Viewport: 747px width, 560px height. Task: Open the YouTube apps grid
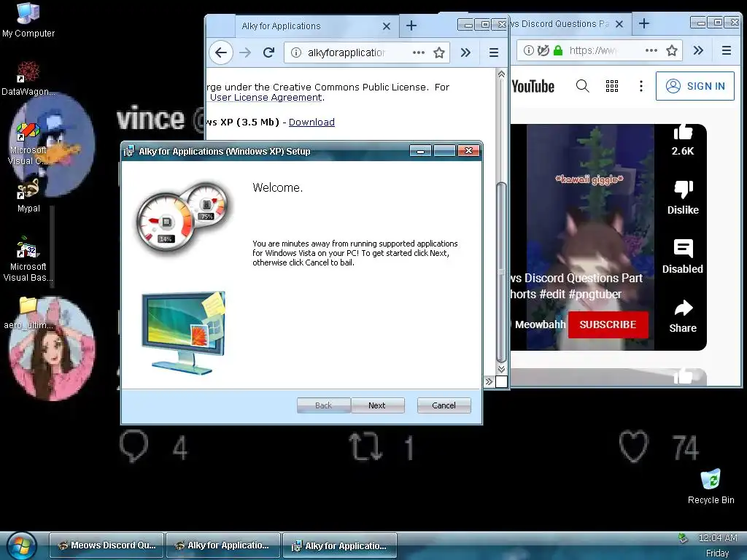[x=612, y=86]
